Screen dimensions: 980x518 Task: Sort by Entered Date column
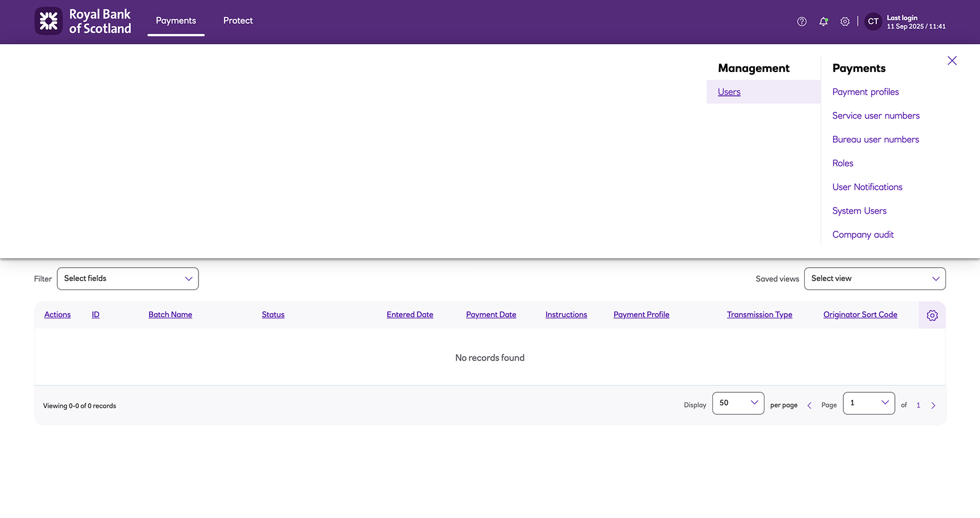point(409,315)
